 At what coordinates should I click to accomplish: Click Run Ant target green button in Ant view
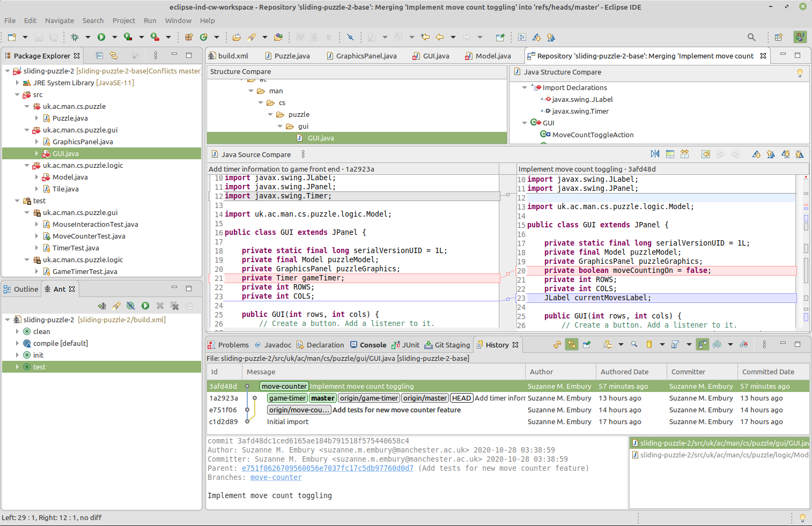tap(145, 306)
